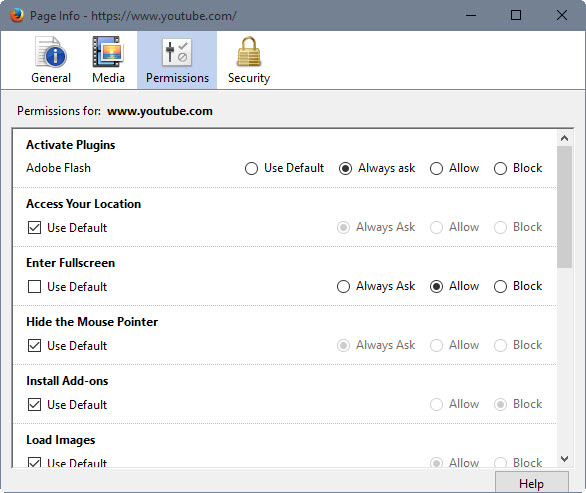Maximize the Page Info window
586x493 pixels.
[x=516, y=15]
